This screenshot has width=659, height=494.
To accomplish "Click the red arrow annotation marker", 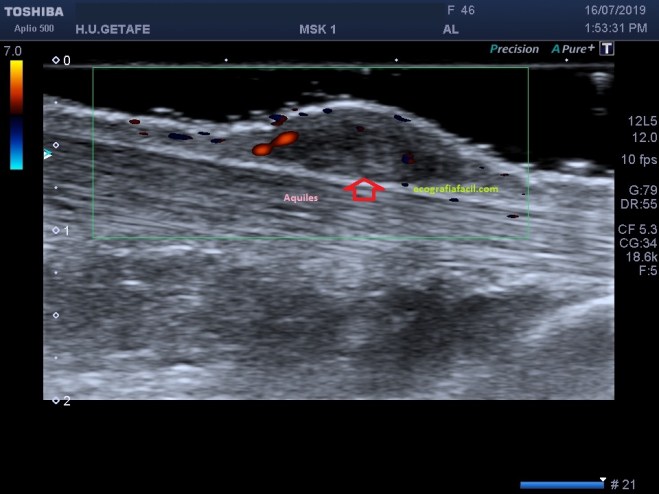I will point(364,189).
